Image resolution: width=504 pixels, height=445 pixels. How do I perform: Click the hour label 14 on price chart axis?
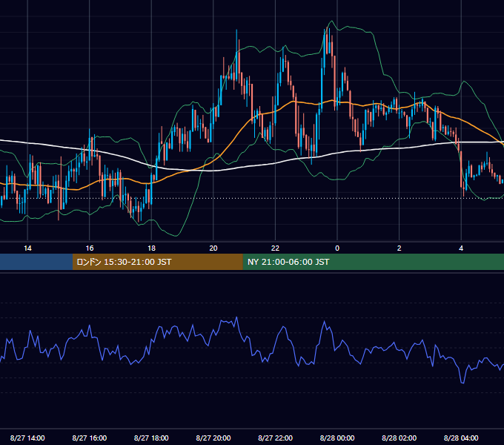27,248
